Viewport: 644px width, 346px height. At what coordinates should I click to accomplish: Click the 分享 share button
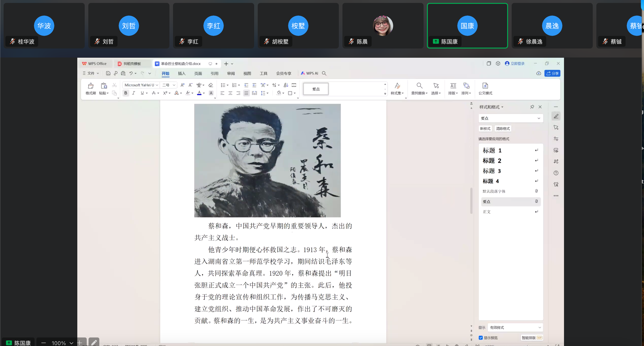tap(552, 73)
